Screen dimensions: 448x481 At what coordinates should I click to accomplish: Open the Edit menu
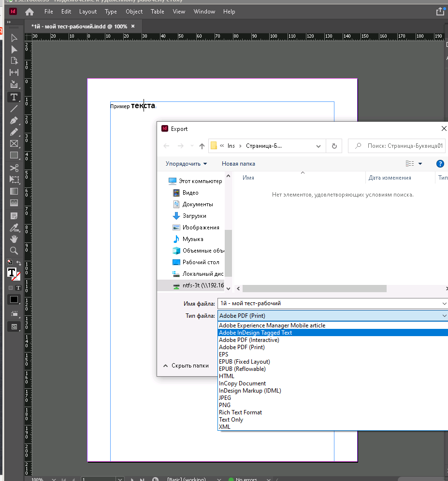point(66,12)
